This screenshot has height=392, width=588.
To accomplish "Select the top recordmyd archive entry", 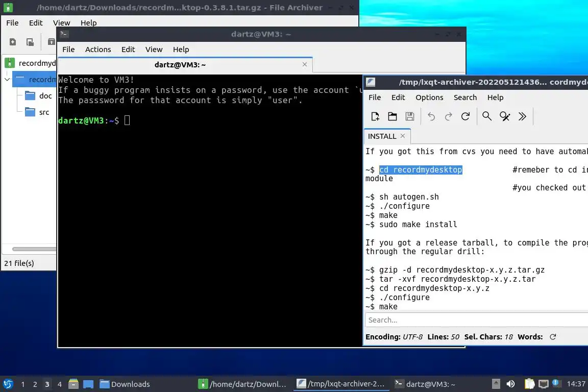I will click(30, 63).
